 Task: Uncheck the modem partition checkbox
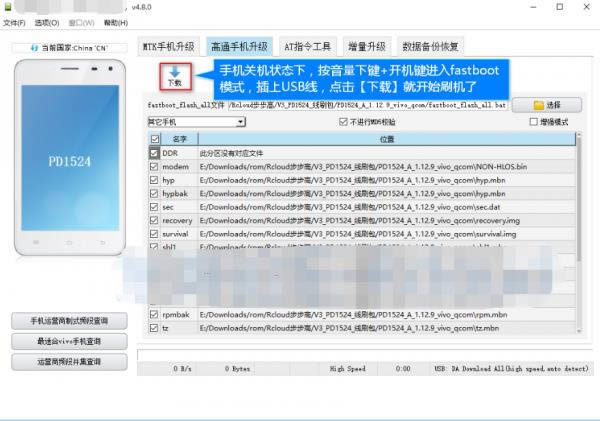coord(154,166)
